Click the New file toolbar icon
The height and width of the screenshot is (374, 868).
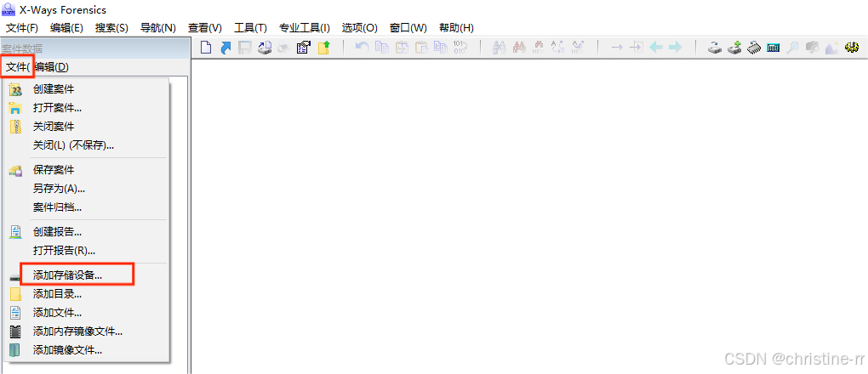pyautogui.click(x=206, y=48)
